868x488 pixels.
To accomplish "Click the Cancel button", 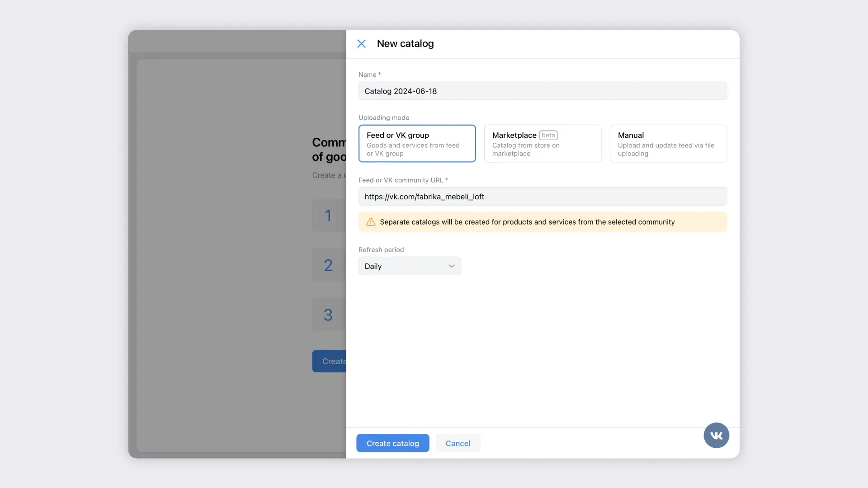I will pyautogui.click(x=458, y=443).
